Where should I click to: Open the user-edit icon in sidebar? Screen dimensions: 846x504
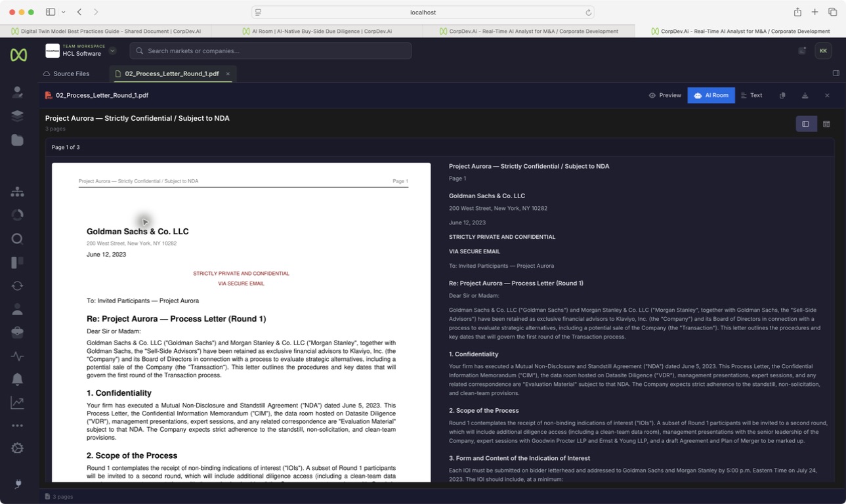tap(18, 93)
